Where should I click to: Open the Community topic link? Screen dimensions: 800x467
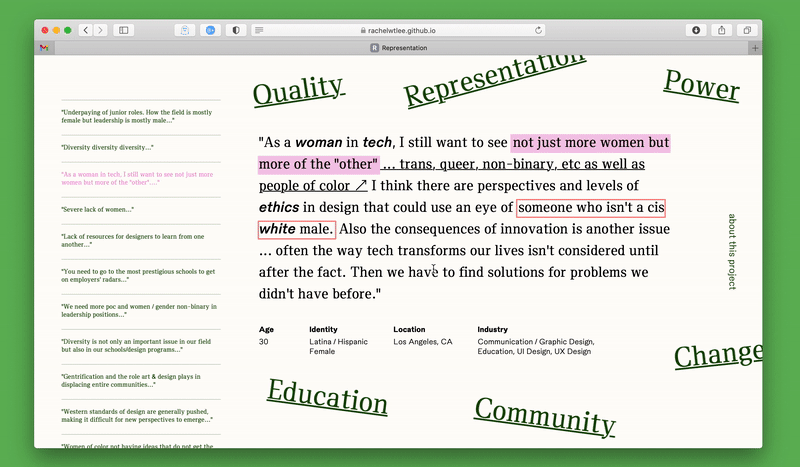(x=544, y=416)
